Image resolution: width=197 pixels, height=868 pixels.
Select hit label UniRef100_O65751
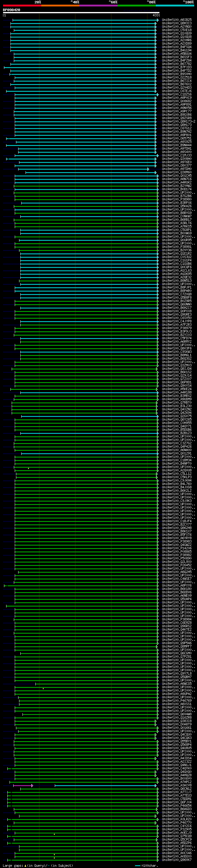coord(176,139)
